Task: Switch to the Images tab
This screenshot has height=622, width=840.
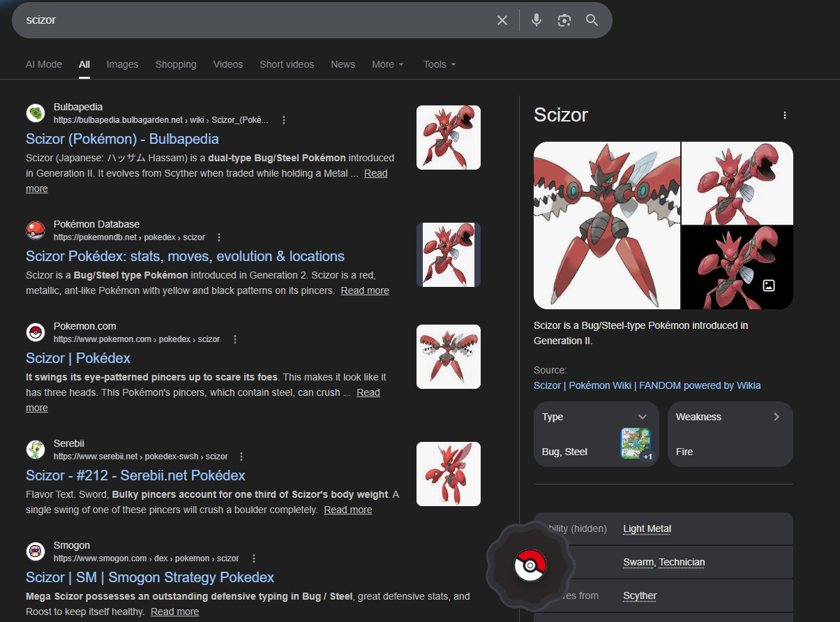Action: point(122,64)
